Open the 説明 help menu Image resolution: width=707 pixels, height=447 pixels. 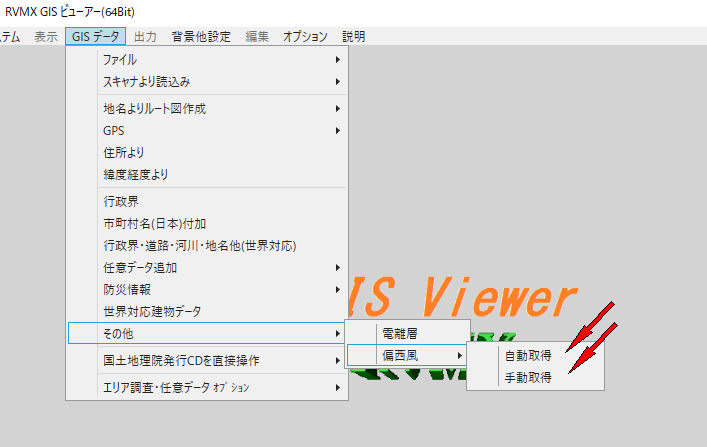point(353,37)
